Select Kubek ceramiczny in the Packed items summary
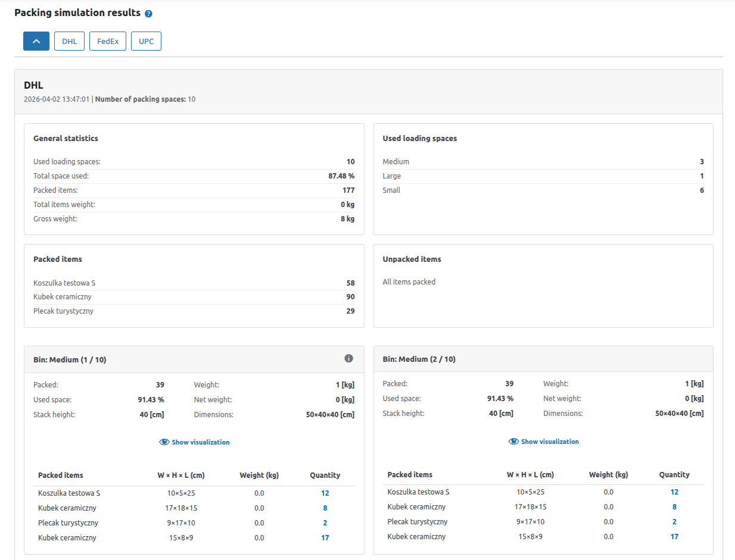This screenshot has height=560, width=735. [x=62, y=296]
